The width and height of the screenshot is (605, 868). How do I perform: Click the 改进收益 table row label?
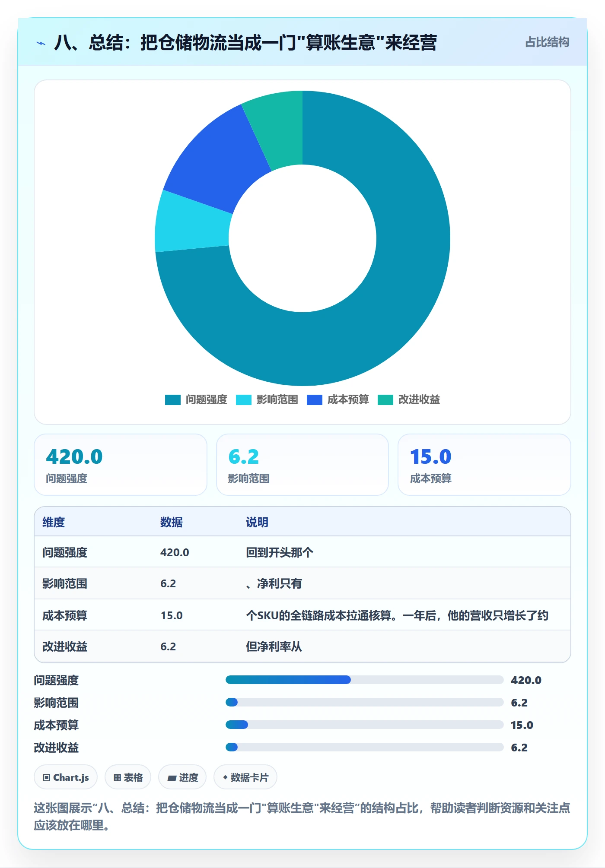tap(65, 646)
